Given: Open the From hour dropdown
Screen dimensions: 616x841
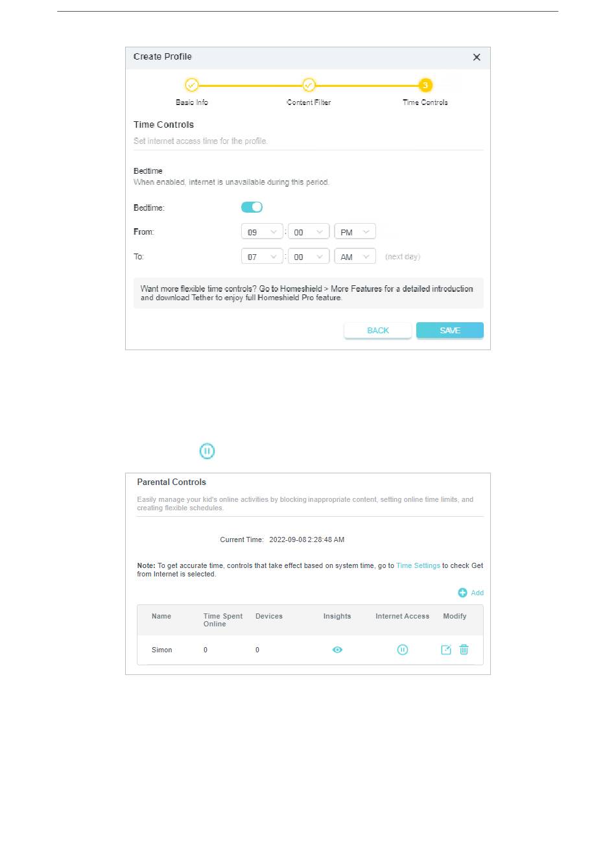Looking at the screenshot, I should [262, 232].
